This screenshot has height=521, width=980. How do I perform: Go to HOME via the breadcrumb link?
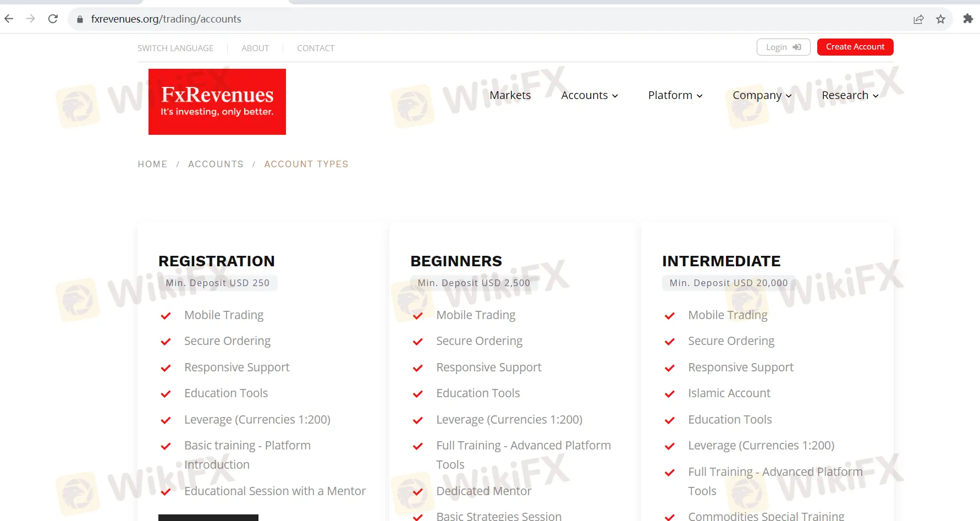[x=152, y=164]
